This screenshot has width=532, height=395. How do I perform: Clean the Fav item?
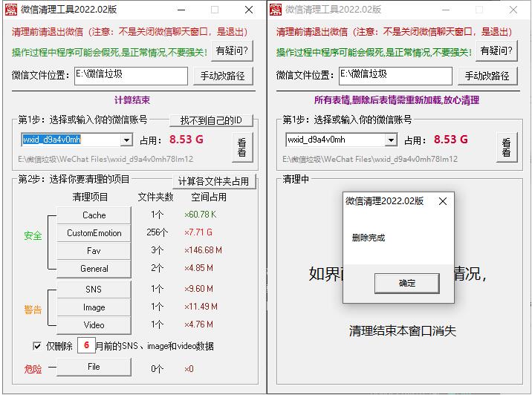tap(94, 251)
